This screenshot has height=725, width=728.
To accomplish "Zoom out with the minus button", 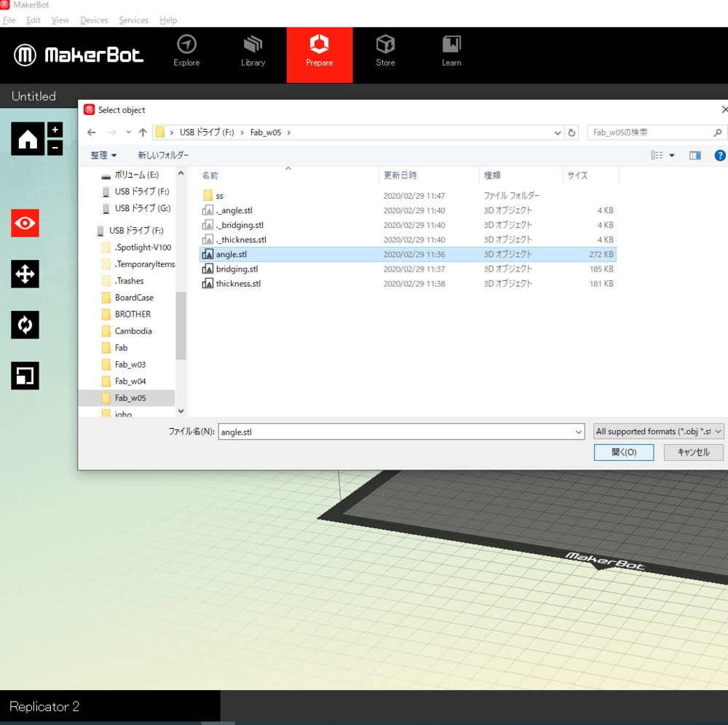I will 55,148.
